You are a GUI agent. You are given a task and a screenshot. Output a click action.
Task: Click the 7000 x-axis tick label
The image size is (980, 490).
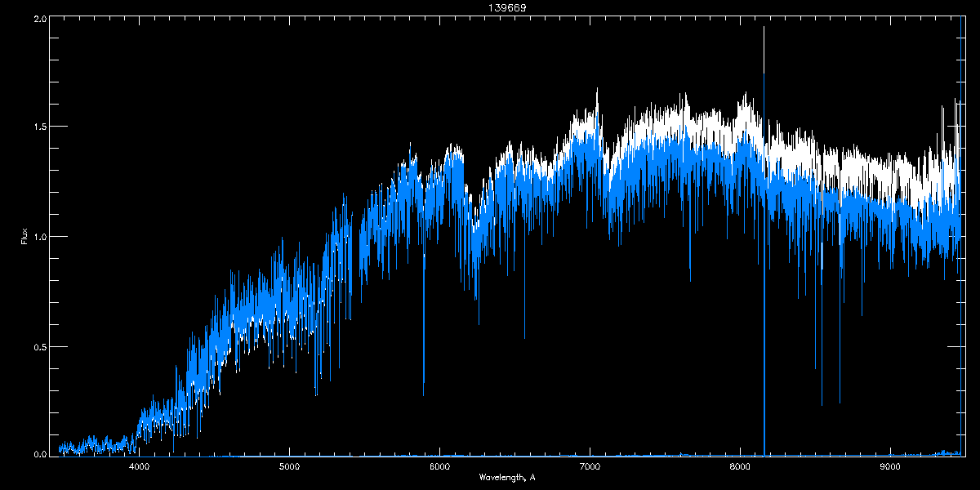[590, 467]
